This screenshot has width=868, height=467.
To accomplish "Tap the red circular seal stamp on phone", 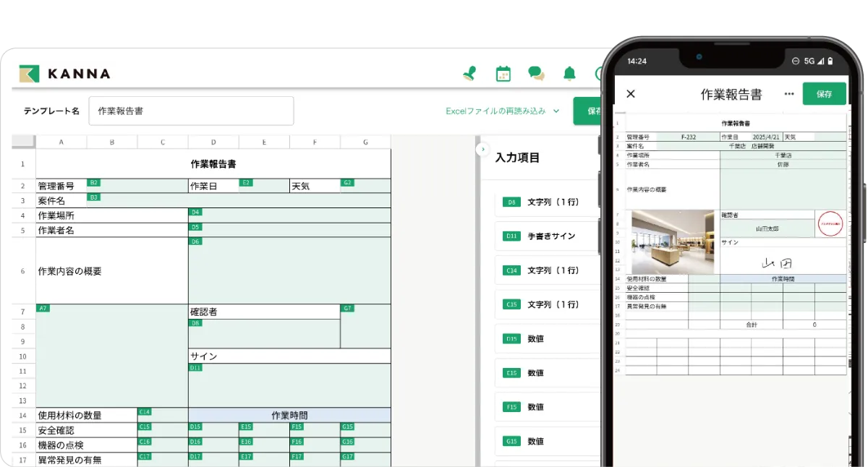I will click(x=830, y=224).
